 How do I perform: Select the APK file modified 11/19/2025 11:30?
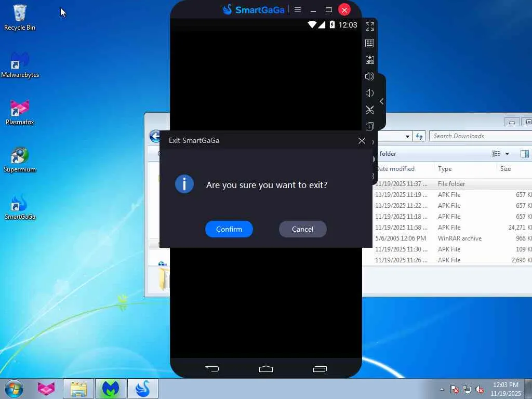[x=453, y=249]
